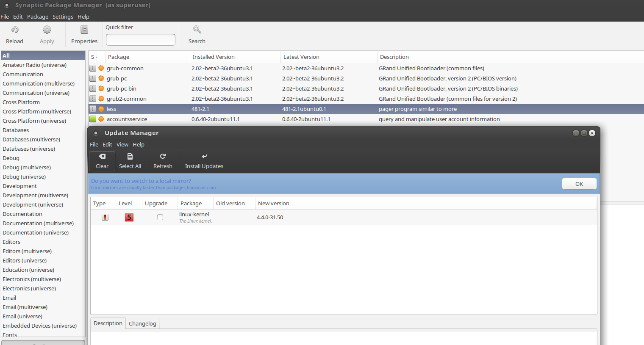
Task: Click Select All icon in Update Manager
Action: (x=130, y=156)
